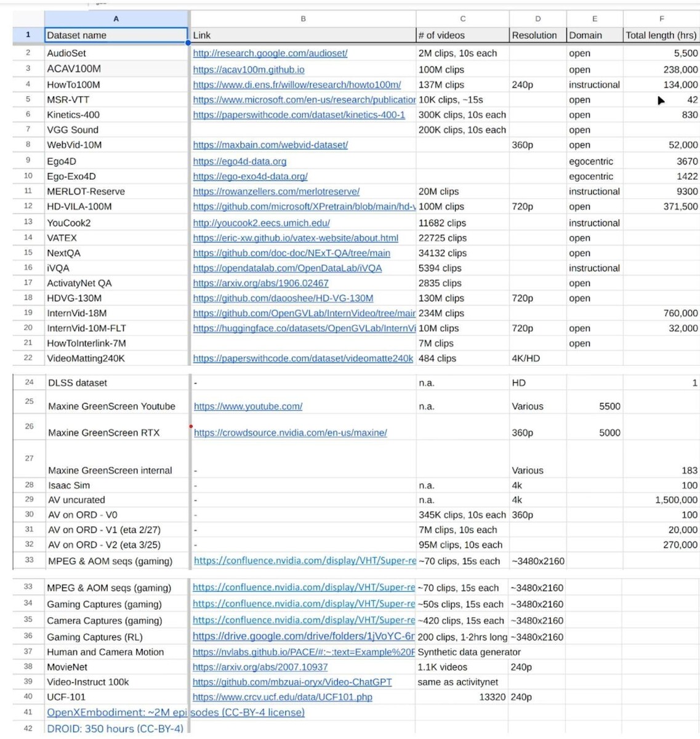Select row 27 header number
Screen dimensions: 700x739
(29, 458)
